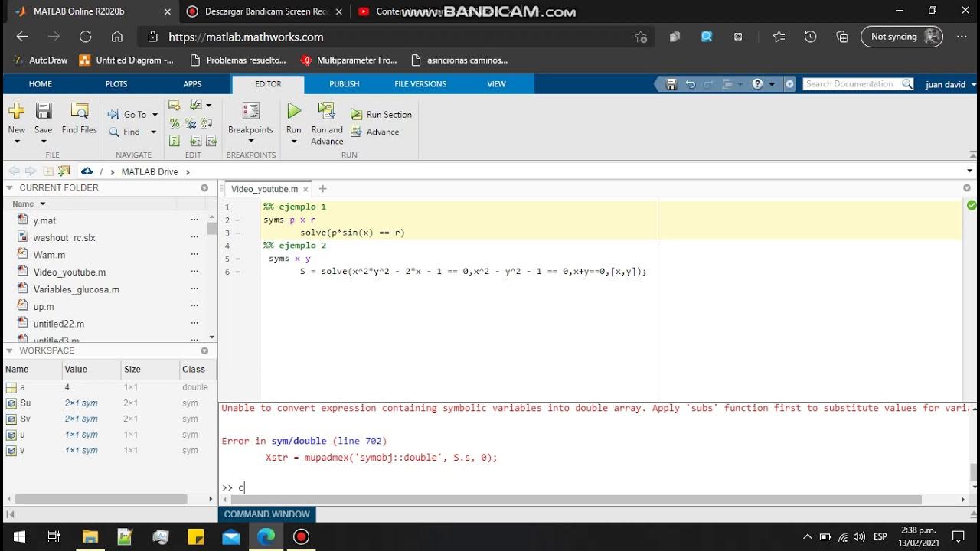Image resolution: width=980 pixels, height=551 pixels.
Task: Open the options menu for Wam.m
Action: click(x=194, y=255)
